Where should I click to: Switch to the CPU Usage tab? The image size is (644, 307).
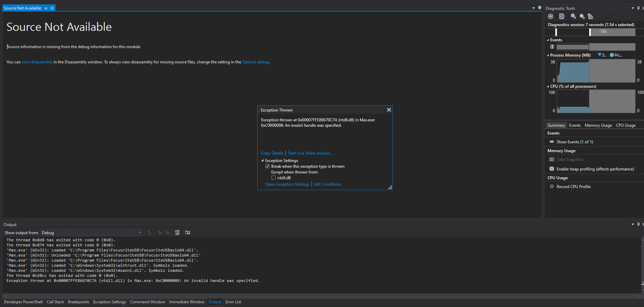[x=625, y=125]
